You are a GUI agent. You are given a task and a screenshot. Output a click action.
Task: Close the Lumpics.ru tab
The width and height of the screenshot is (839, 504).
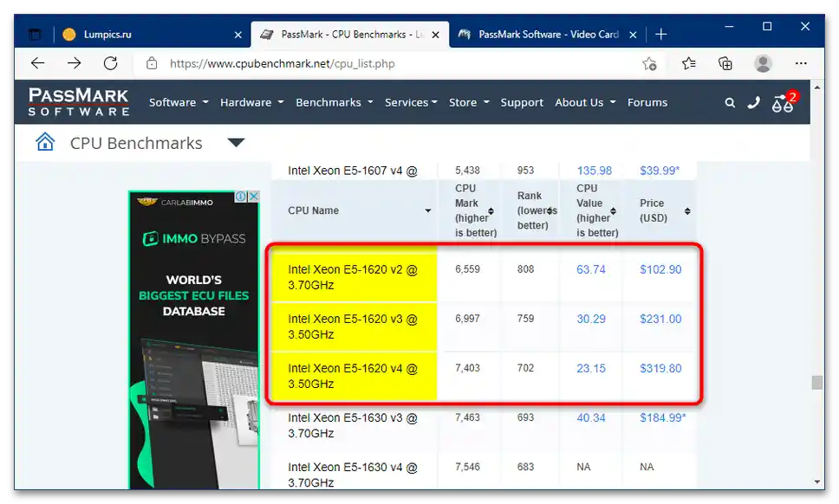(238, 35)
